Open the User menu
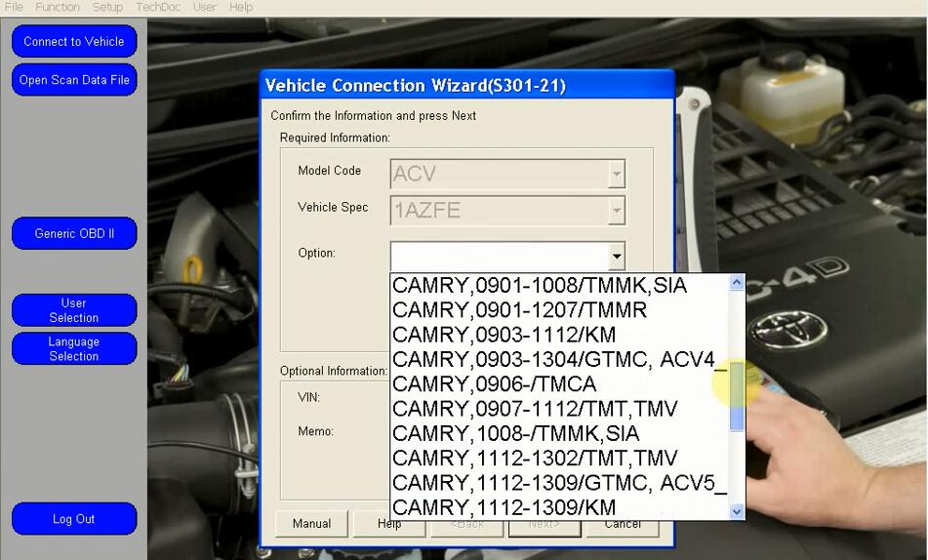Screen dimensions: 928x560 click(x=204, y=7)
